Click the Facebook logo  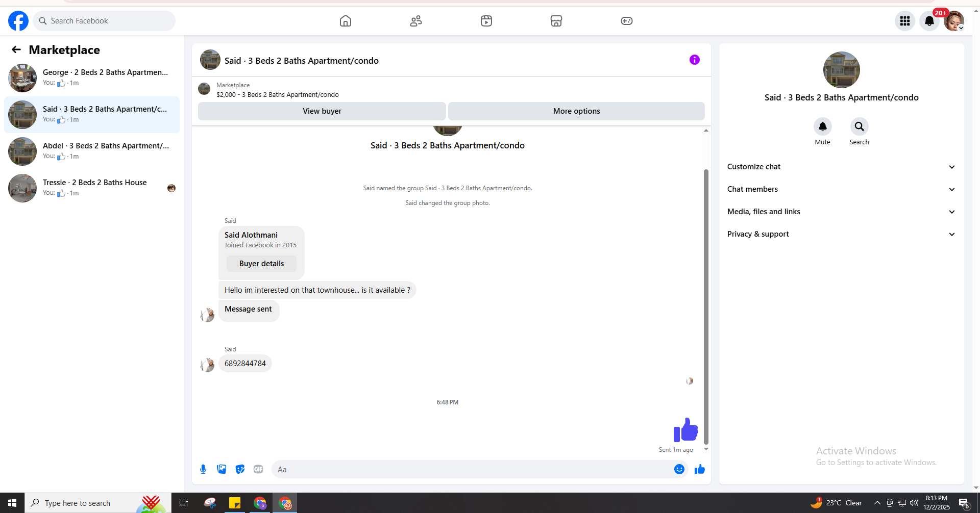pos(18,21)
